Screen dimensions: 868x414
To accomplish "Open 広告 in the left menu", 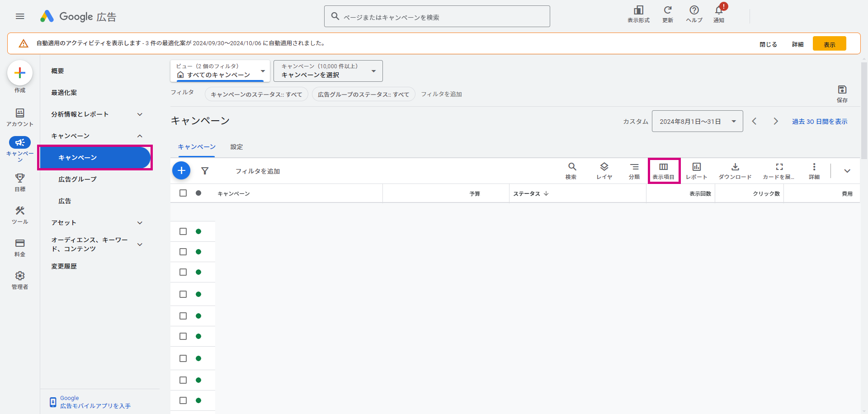I will pyautogui.click(x=65, y=201).
